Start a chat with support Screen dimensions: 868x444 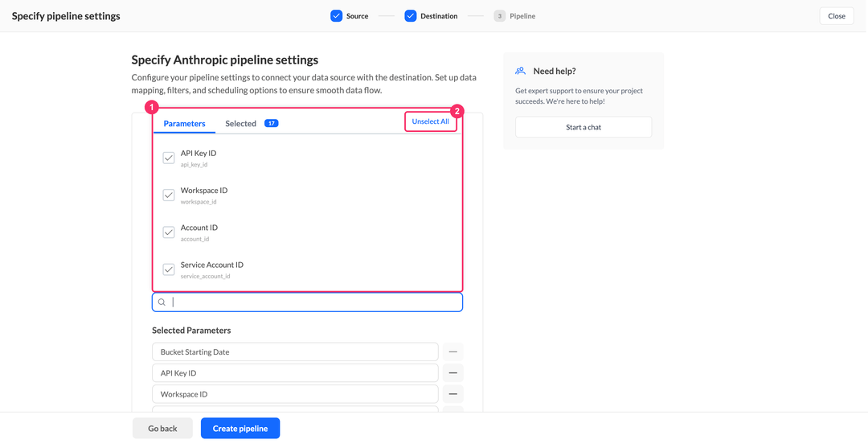click(x=583, y=127)
